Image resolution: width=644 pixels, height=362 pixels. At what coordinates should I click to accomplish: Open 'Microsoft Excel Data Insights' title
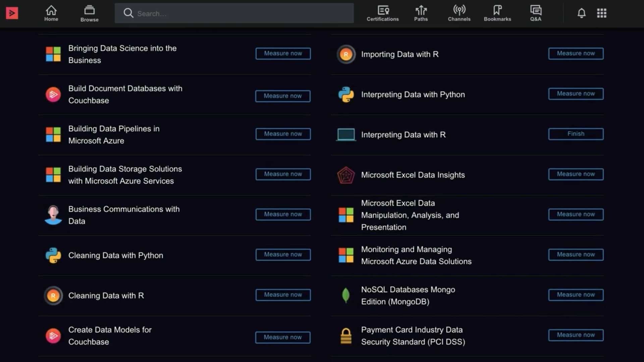pos(413,175)
